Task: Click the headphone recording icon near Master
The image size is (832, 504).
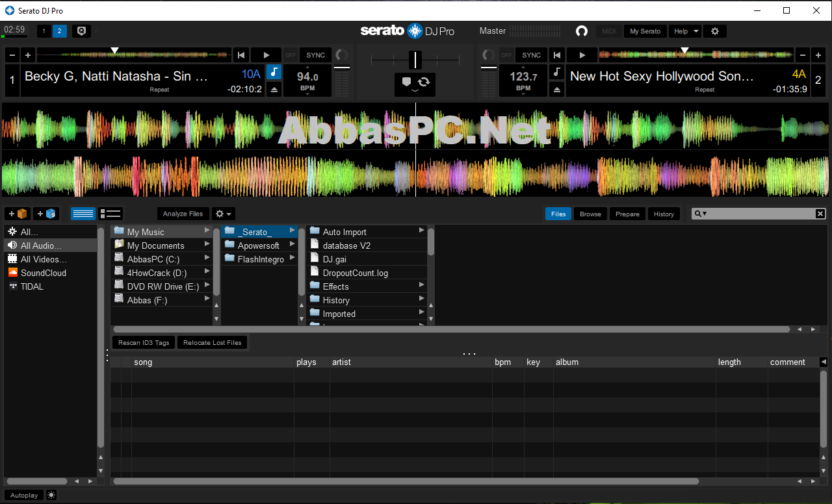Action: [582, 31]
